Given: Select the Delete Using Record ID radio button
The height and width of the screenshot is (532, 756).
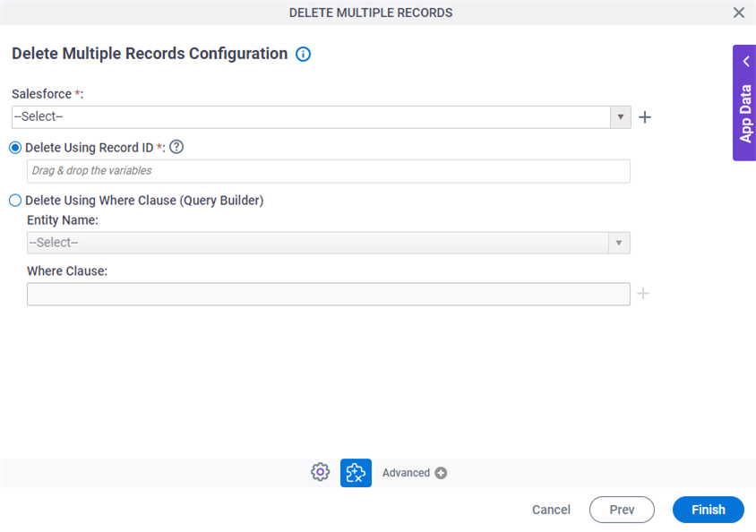Looking at the screenshot, I should pyautogui.click(x=14, y=147).
